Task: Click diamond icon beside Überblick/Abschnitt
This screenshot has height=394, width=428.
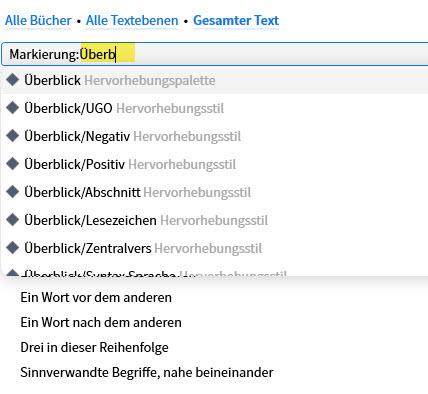Action: coord(13,192)
